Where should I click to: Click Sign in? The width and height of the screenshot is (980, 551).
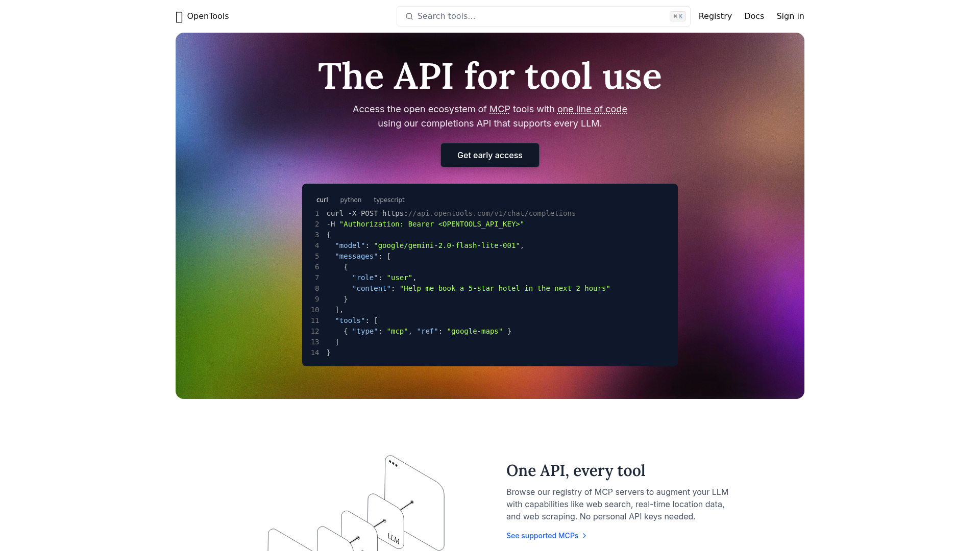pyautogui.click(x=790, y=16)
